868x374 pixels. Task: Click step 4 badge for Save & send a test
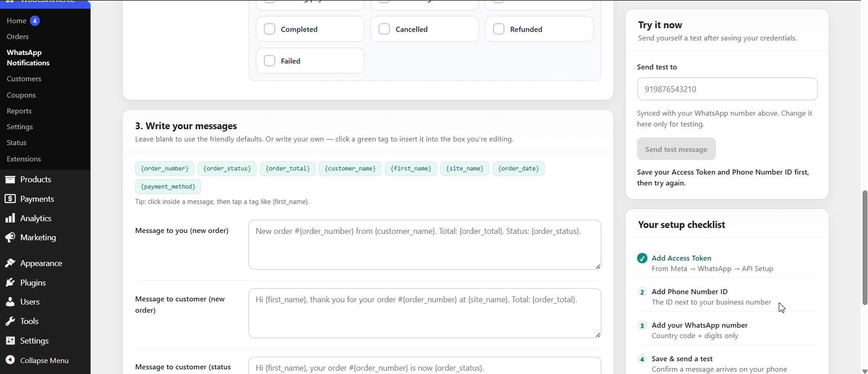click(x=642, y=359)
